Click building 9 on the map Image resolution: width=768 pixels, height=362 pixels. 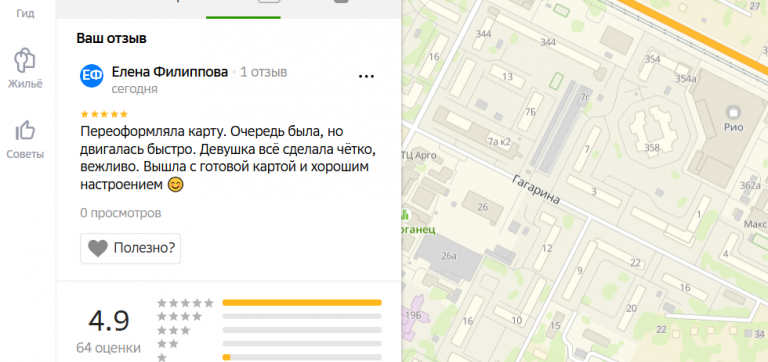coord(580,270)
